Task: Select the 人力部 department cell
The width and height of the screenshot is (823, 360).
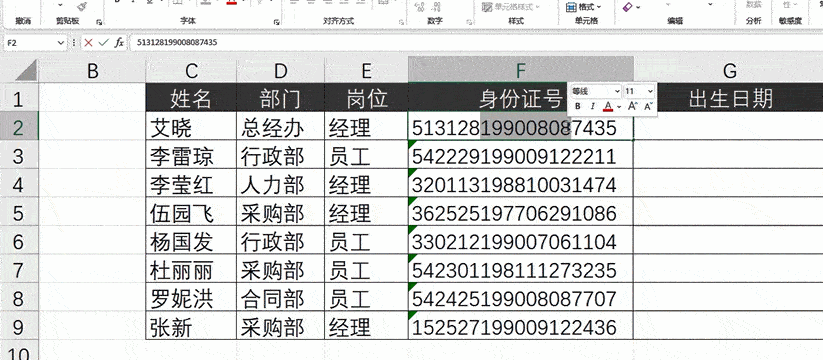Action: [281, 183]
